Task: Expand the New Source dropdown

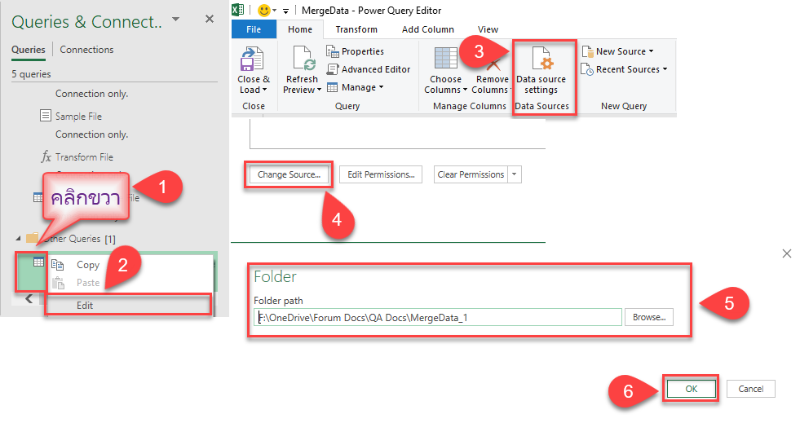Action: 624,51
